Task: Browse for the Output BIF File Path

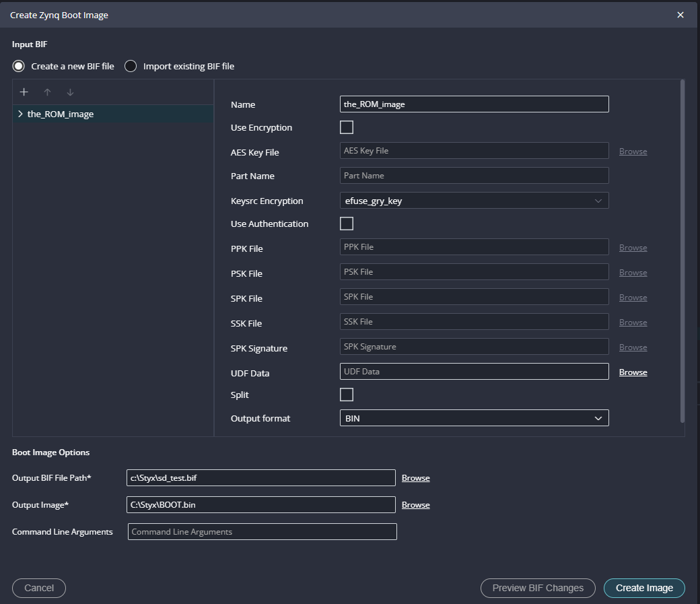Action: pyautogui.click(x=415, y=478)
